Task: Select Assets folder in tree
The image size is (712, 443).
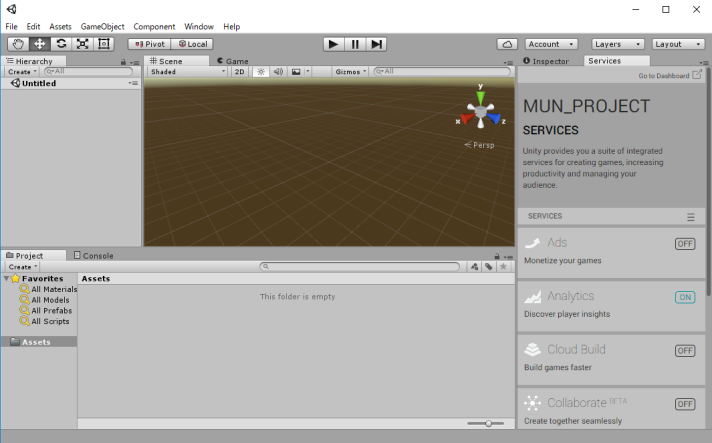Action: [39, 342]
